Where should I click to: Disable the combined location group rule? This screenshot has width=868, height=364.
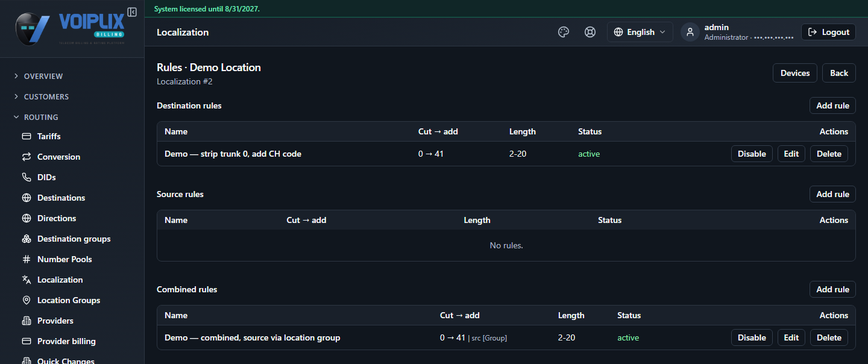752,337
